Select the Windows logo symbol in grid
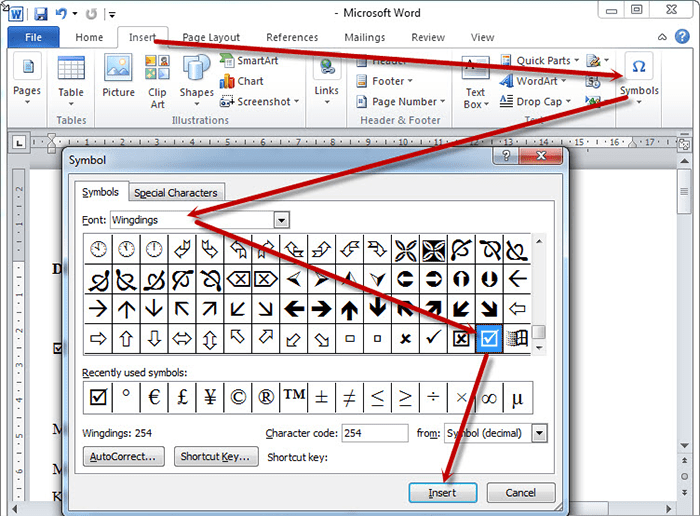The height and width of the screenshot is (516, 700). [x=517, y=339]
